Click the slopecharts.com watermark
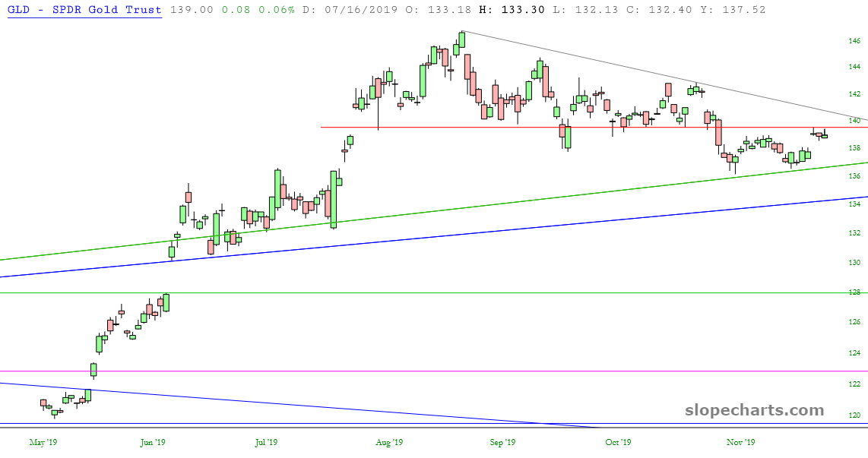 pos(754,411)
